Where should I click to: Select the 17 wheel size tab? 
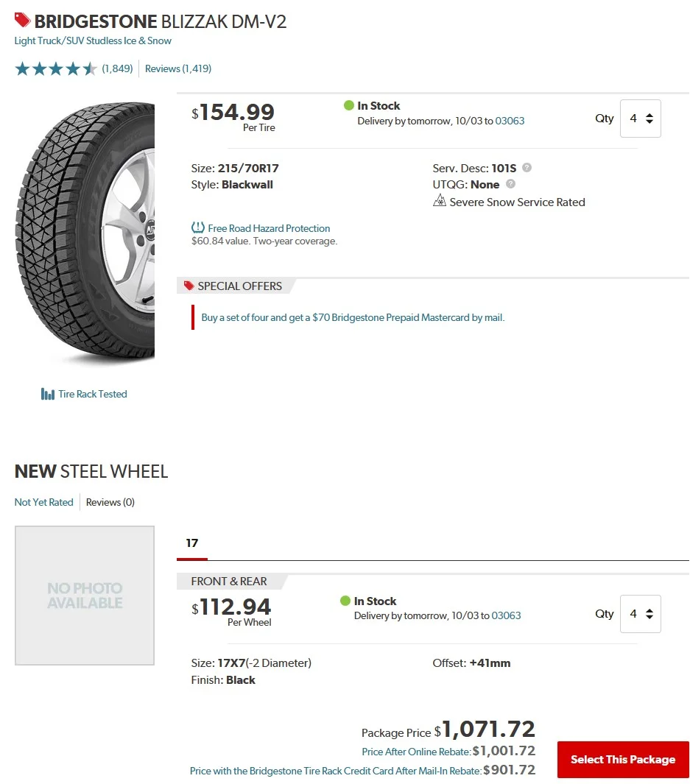click(x=192, y=543)
